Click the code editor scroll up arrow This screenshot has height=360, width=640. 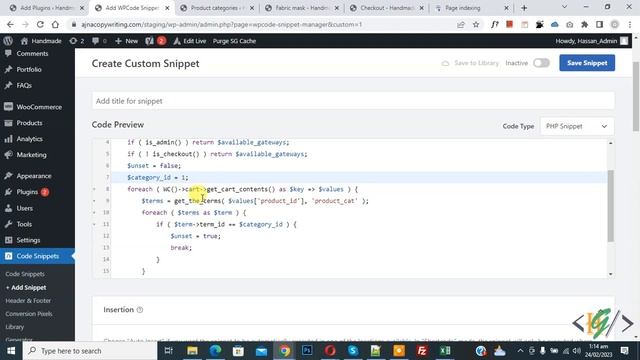pos(611,143)
